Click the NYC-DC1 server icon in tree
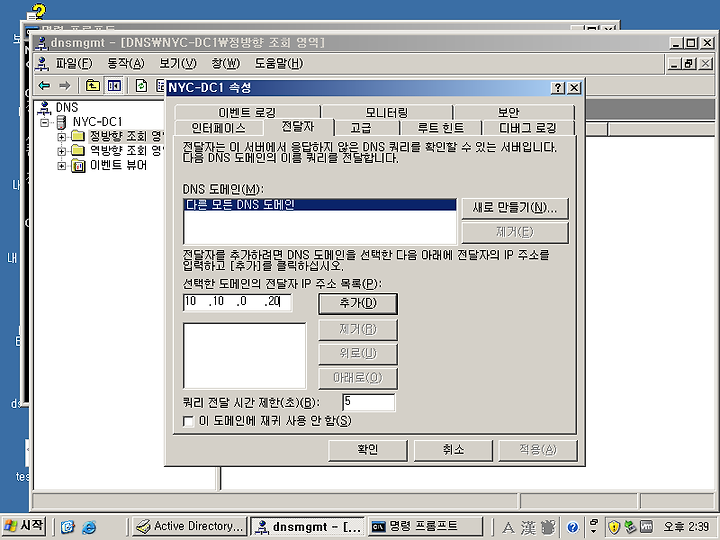Screen dimensions: 720x540 click(61, 122)
